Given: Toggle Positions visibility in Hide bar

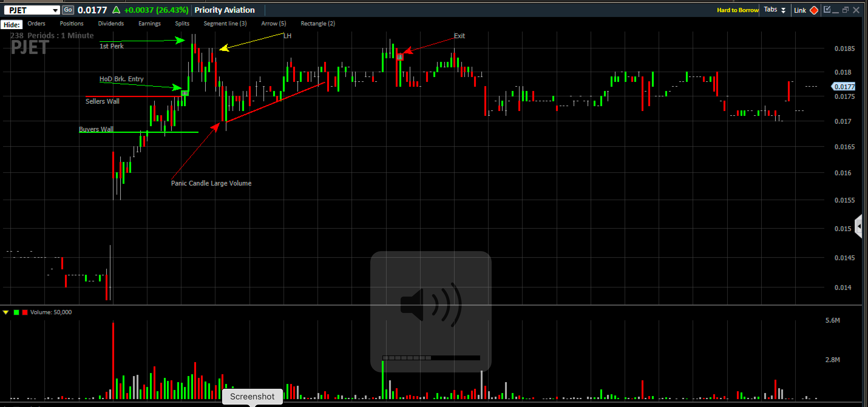Looking at the screenshot, I should coord(71,24).
